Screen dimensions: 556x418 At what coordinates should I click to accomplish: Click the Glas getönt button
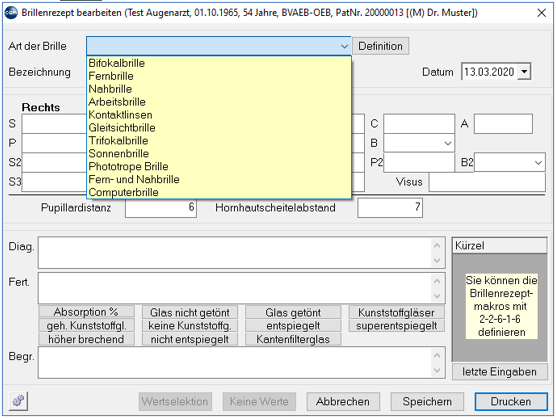click(x=293, y=312)
